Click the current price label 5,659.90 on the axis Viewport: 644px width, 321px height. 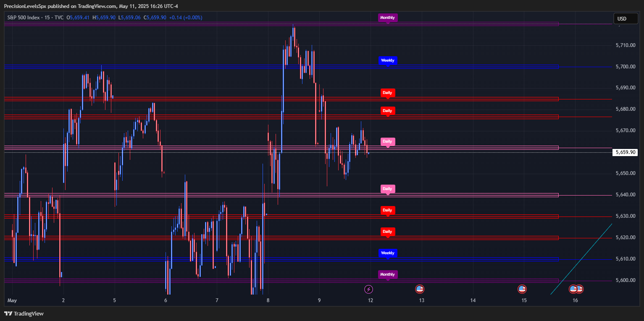tap(626, 152)
